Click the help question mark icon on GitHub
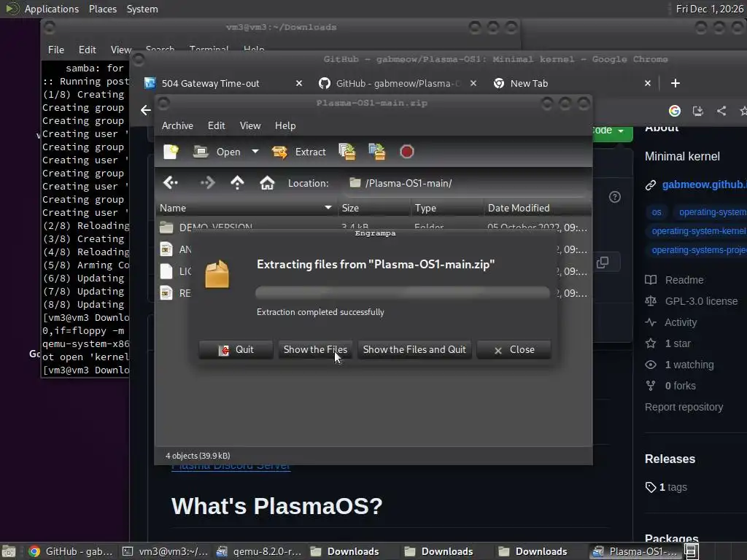747x560 pixels. (x=614, y=197)
